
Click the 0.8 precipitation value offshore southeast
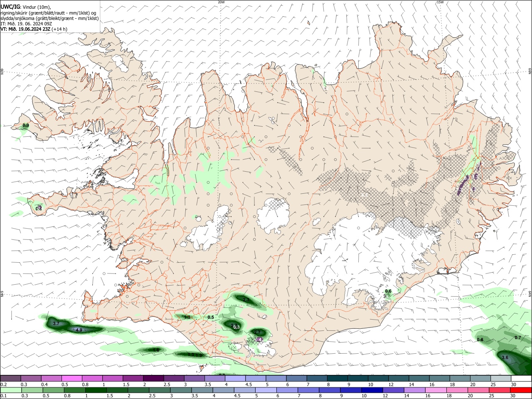point(480,340)
